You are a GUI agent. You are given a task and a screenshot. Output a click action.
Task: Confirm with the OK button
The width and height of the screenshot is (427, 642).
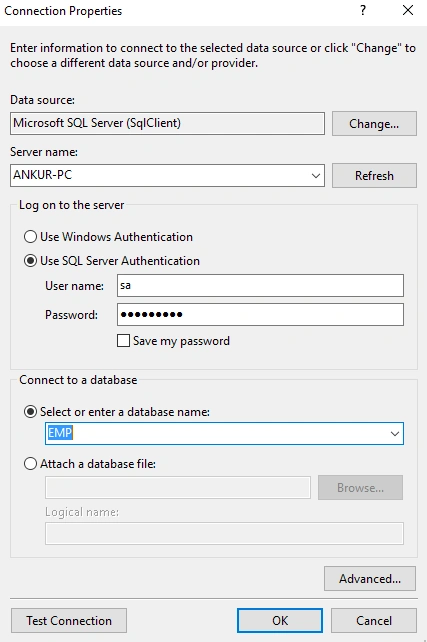click(x=280, y=621)
